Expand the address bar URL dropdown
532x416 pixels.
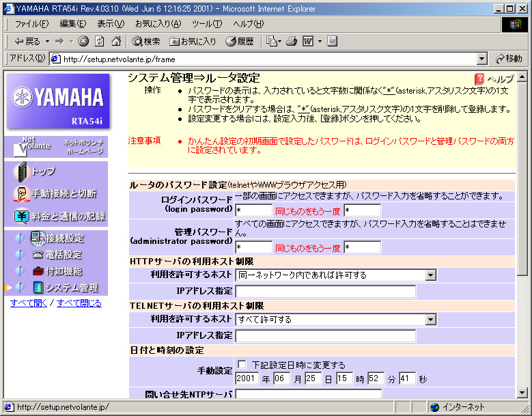482,59
